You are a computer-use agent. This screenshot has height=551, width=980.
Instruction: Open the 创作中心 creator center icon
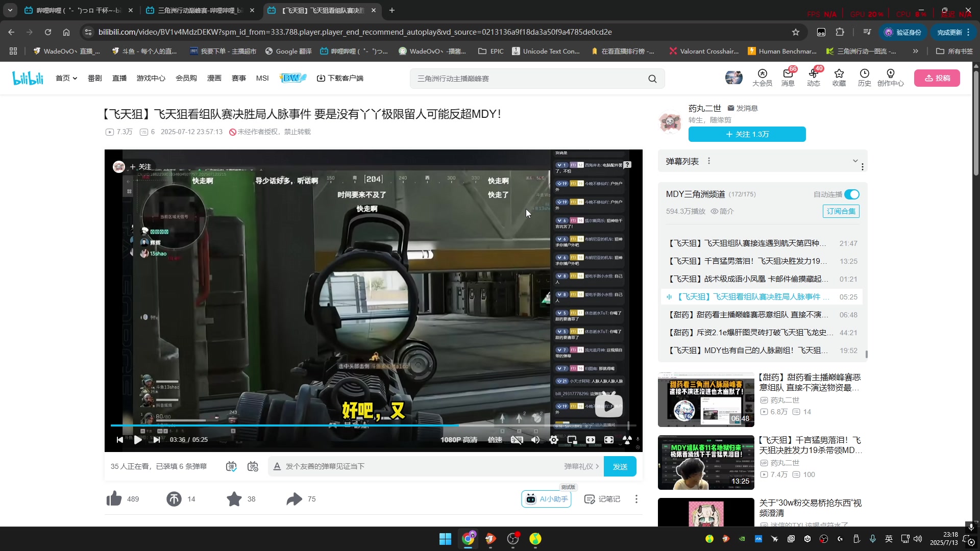pyautogui.click(x=890, y=78)
